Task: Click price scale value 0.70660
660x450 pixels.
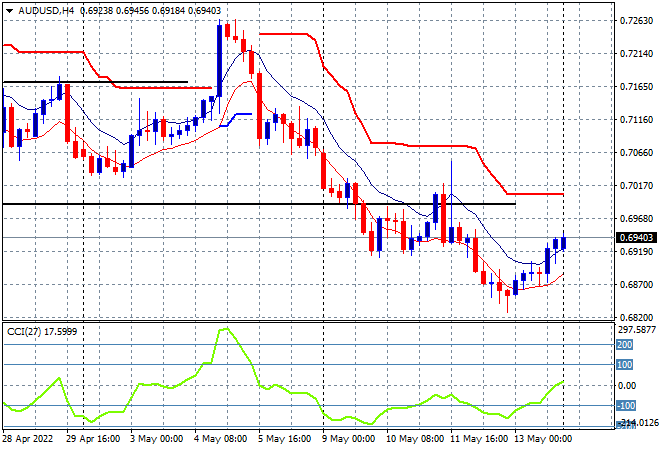Action: coord(636,152)
